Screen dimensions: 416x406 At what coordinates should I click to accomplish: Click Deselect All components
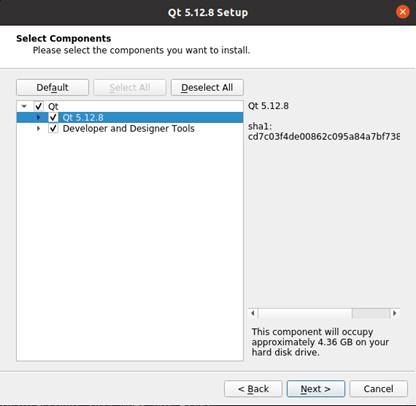[207, 88]
